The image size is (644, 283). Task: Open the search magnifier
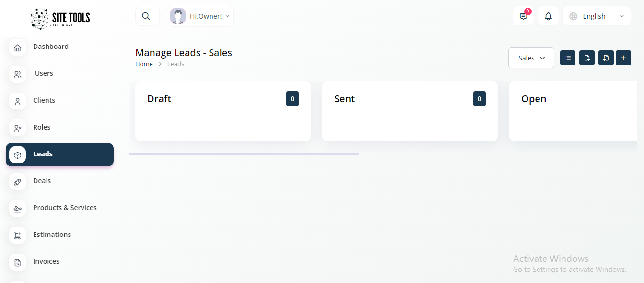pyautogui.click(x=147, y=16)
